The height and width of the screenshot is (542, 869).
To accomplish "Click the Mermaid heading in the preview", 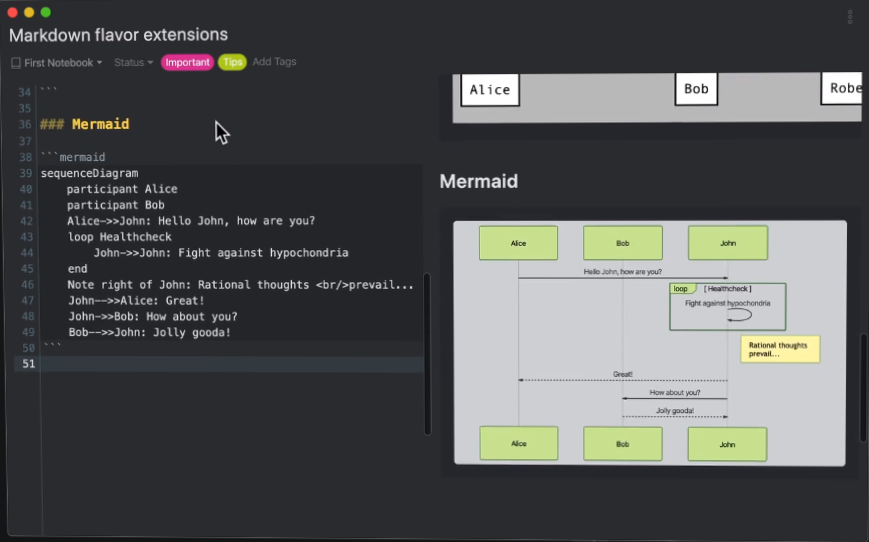I will pyautogui.click(x=479, y=181).
